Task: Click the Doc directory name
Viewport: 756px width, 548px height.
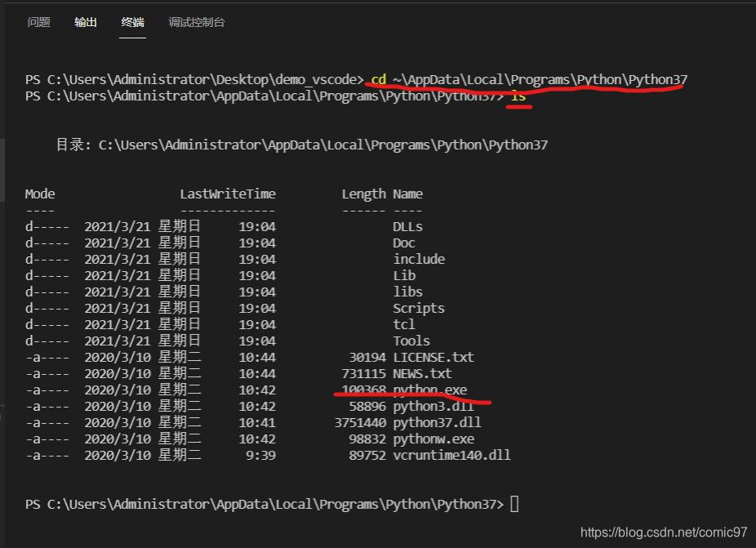Action: pos(403,243)
